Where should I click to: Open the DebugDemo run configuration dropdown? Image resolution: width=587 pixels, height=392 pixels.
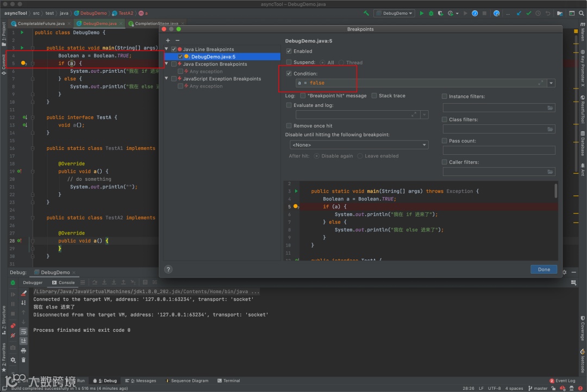pos(396,13)
